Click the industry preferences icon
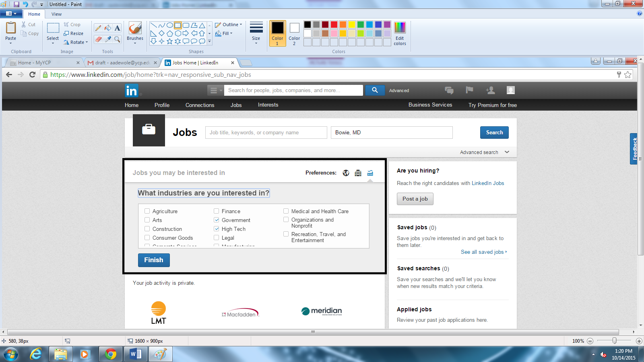This screenshot has width=644, height=362. pyautogui.click(x=370, y=173)
